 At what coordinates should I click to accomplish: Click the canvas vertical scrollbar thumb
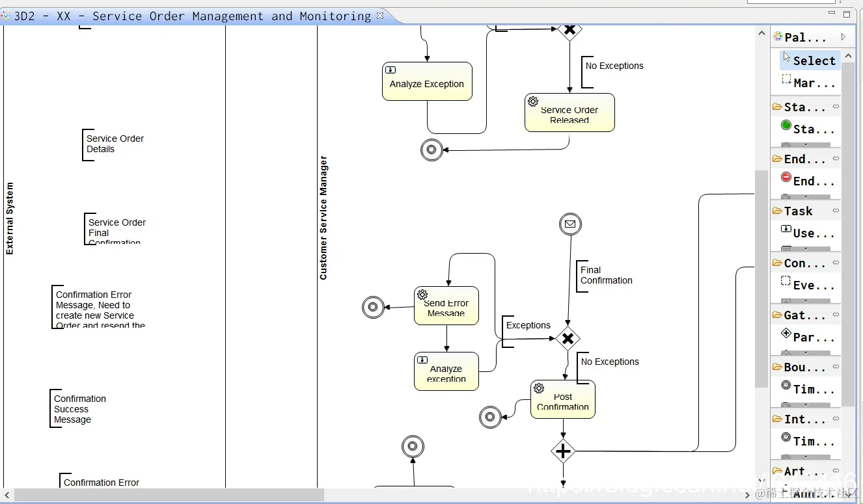tap(761, 278)
